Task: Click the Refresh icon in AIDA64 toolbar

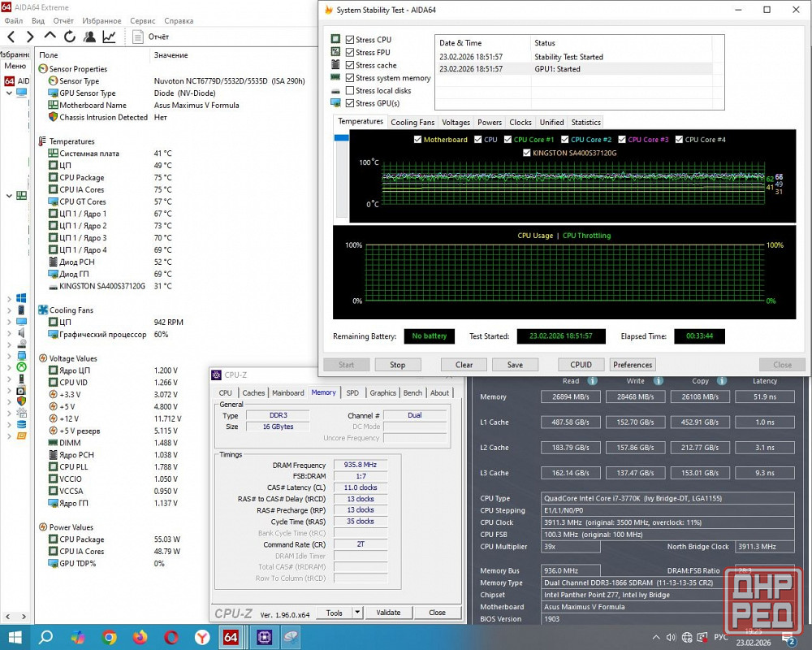Action: point(70,37)
